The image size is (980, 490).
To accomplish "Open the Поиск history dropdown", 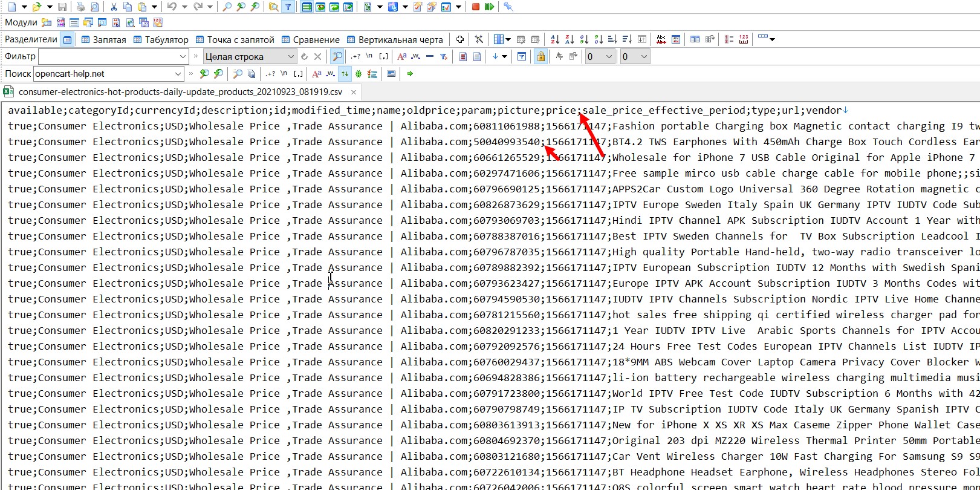I will (x=178, y=74).
